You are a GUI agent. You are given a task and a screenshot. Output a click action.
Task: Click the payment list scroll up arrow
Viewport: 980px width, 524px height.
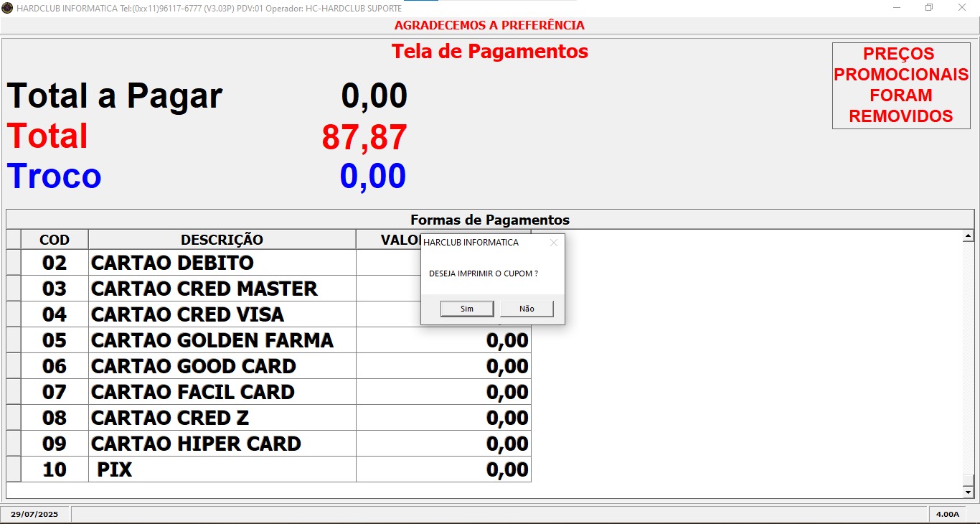(968, 235)
